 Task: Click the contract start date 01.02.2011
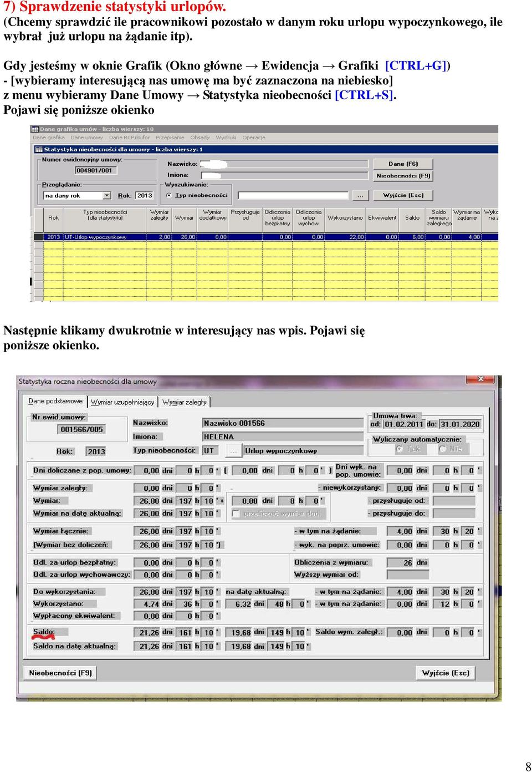click(x=404, y=424)
